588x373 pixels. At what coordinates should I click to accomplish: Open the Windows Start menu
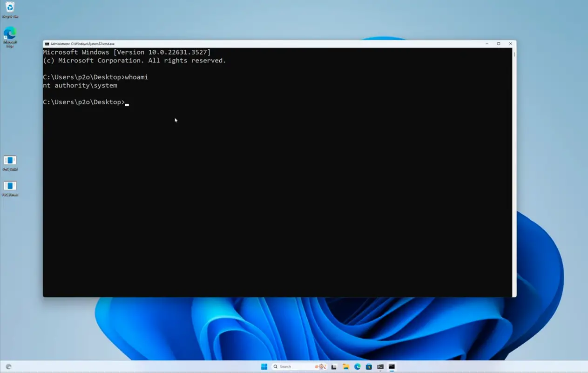pyautogui.click(x=264, y=366)
